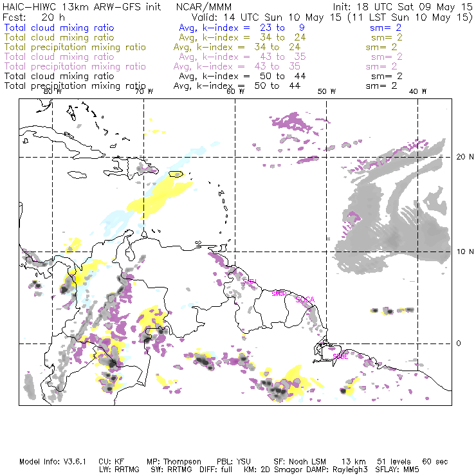Click the MP: Thompson scheme label
476x476 pixels.
[x=174, y=462]
